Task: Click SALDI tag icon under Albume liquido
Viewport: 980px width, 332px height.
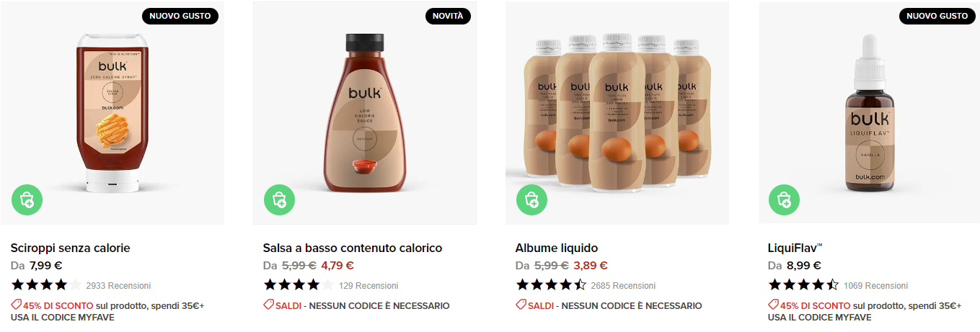Action: point(521,305)
